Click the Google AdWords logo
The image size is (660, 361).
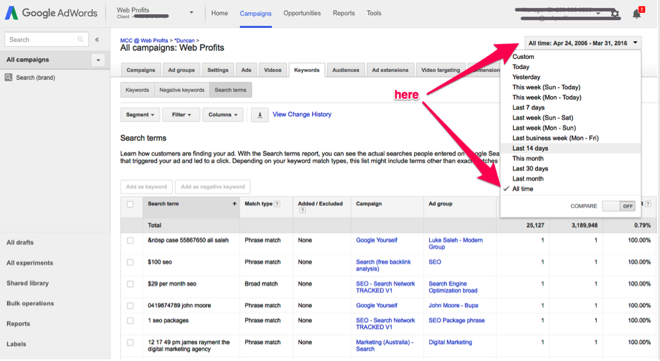point(51,13)
